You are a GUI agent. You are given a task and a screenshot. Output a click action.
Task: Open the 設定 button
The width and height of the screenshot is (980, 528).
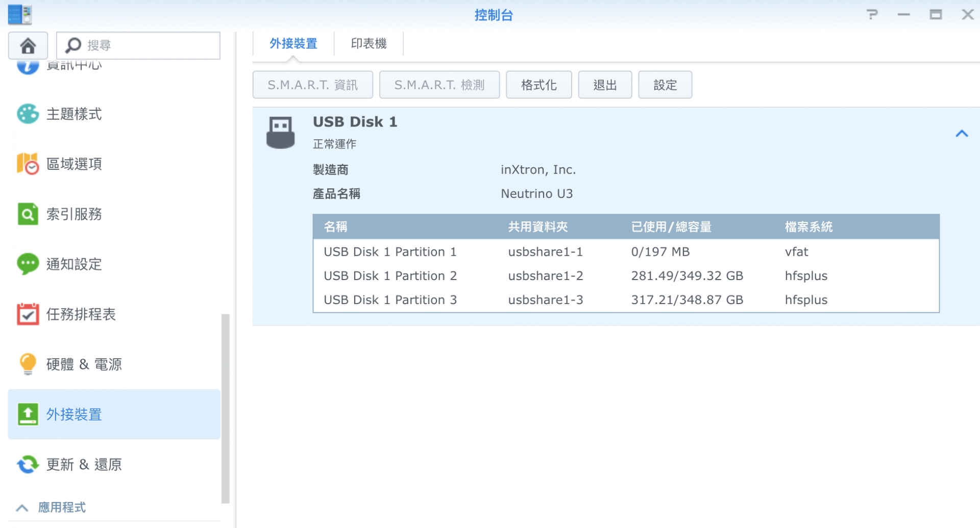point(665,85)
